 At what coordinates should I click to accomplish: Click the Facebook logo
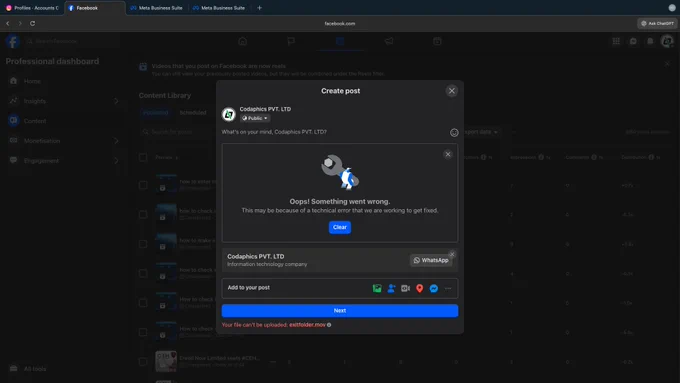tap(13, 41)
